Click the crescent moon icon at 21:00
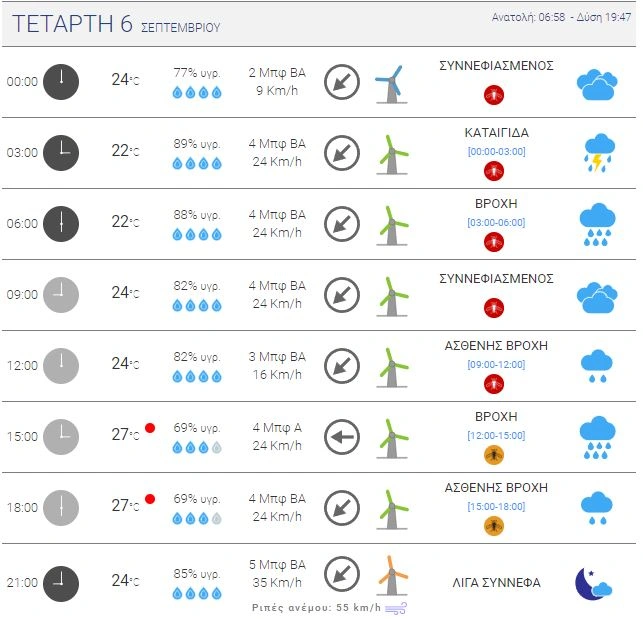643x619 pixels. (593, 582)
